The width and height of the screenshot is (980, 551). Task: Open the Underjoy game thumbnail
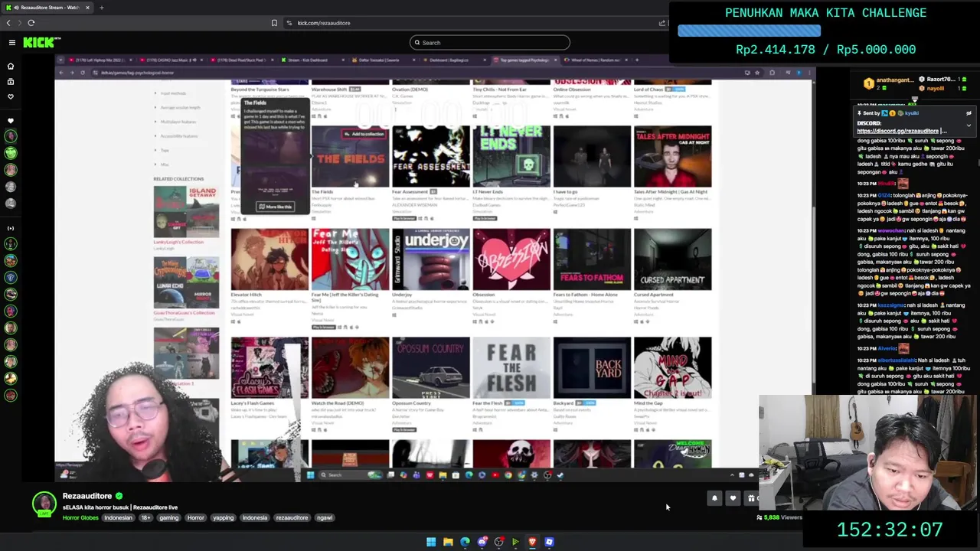click(431, 259)
